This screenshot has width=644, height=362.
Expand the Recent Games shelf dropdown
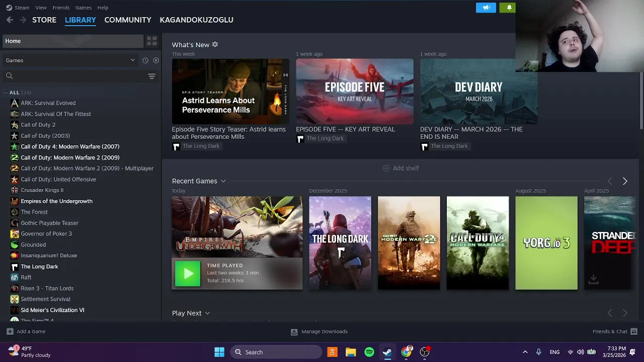point(223,181)
